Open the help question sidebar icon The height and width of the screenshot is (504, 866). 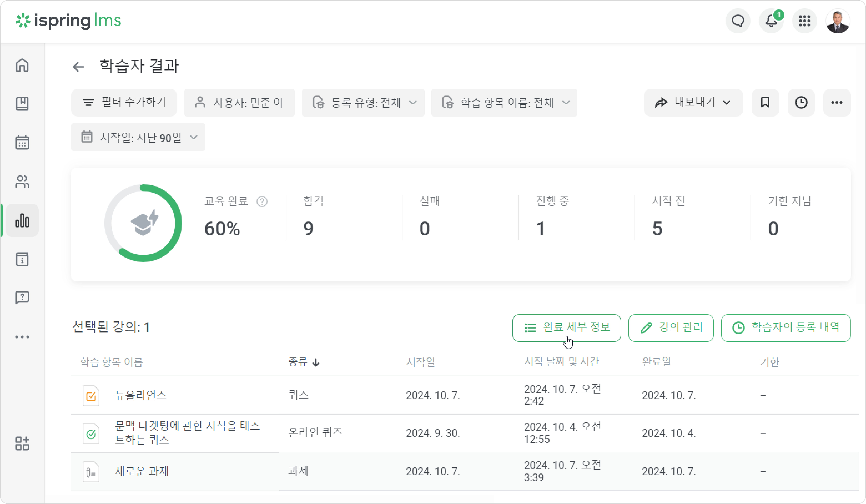22,298
